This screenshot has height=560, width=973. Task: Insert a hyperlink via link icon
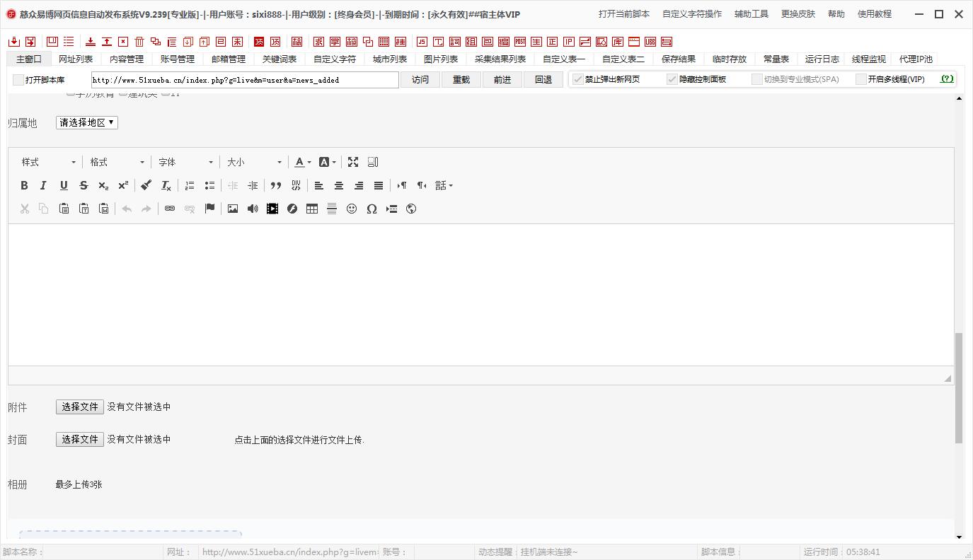(x=170, y=209)
